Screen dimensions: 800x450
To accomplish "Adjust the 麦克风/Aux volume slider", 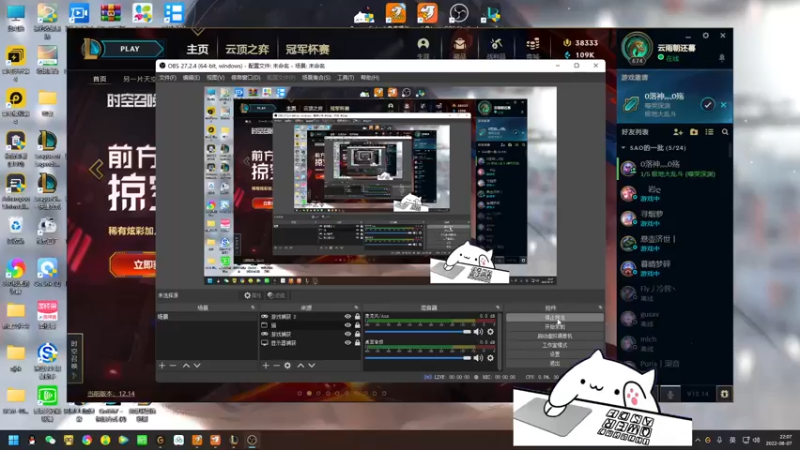I will pyautogui.click(x=418, y=332).
